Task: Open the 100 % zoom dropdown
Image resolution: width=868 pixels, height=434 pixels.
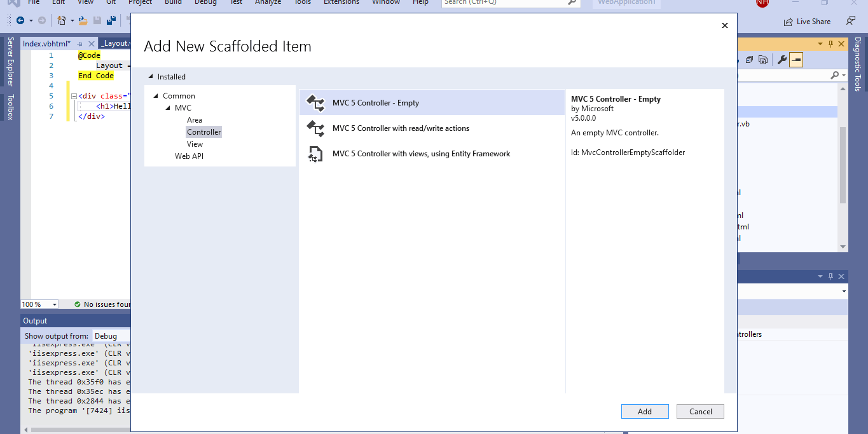Action: coord(55,305)
